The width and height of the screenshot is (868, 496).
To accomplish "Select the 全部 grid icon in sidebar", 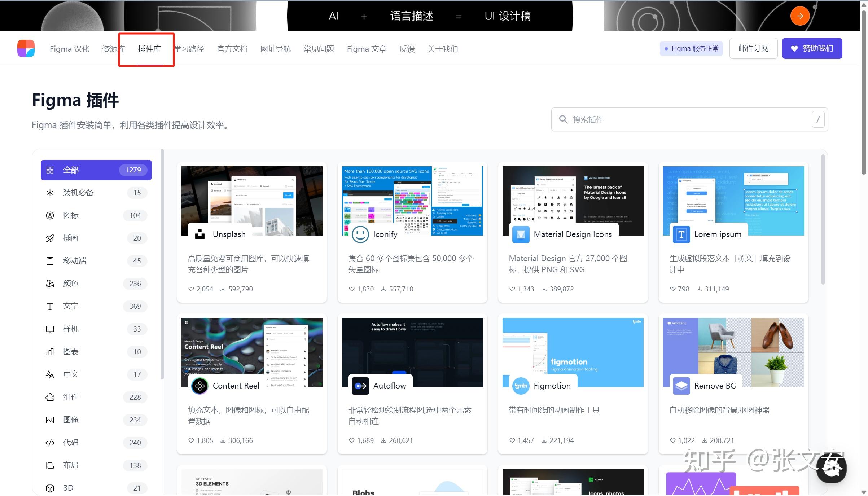I will (x=50, y=170).
